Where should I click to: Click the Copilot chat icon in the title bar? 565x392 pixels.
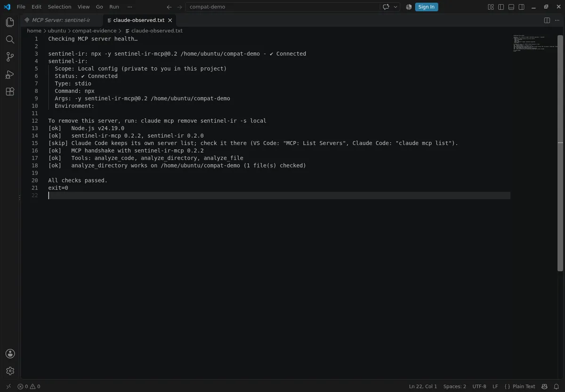point(387,7)
